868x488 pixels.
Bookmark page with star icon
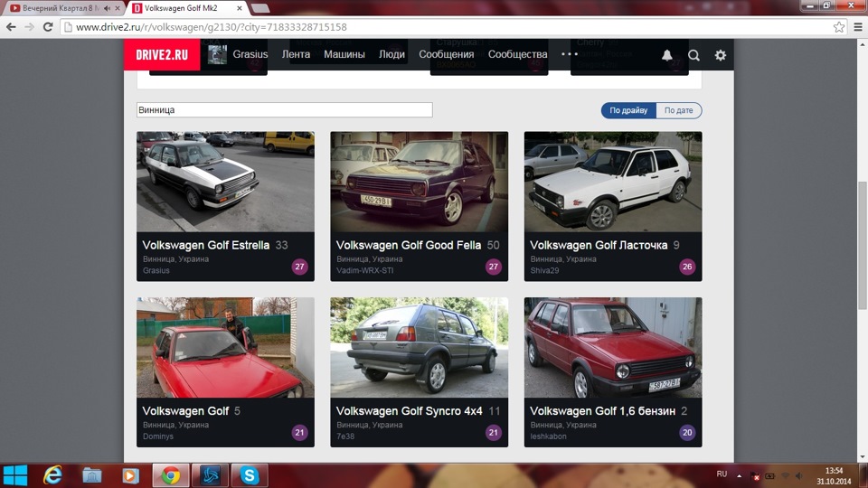point(839,26)
